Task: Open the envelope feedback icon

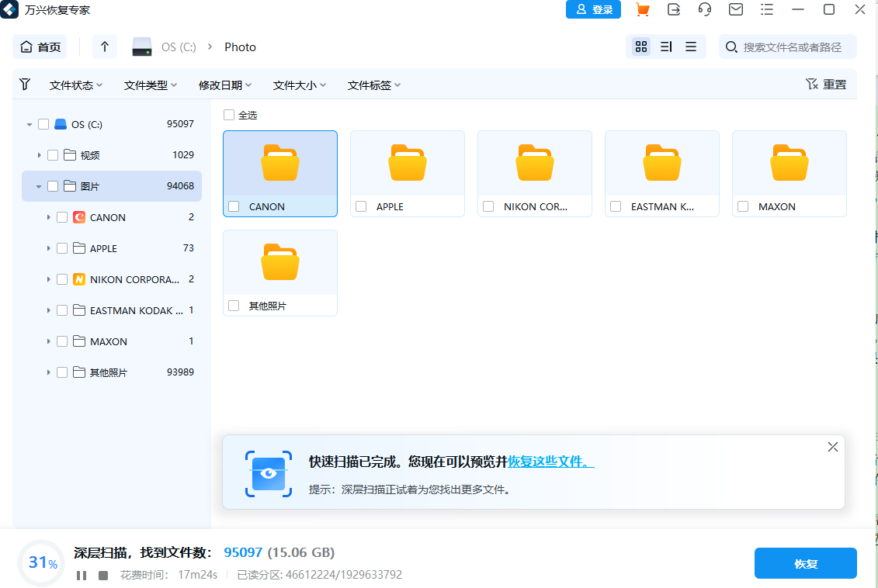Action: [735, 9]
